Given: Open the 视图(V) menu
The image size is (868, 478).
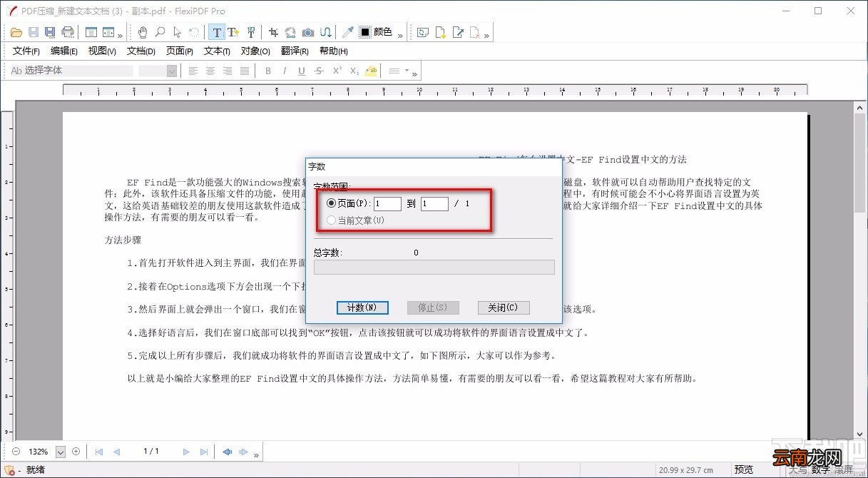Looking at the screenshot, I should click(x=102, y=51).
